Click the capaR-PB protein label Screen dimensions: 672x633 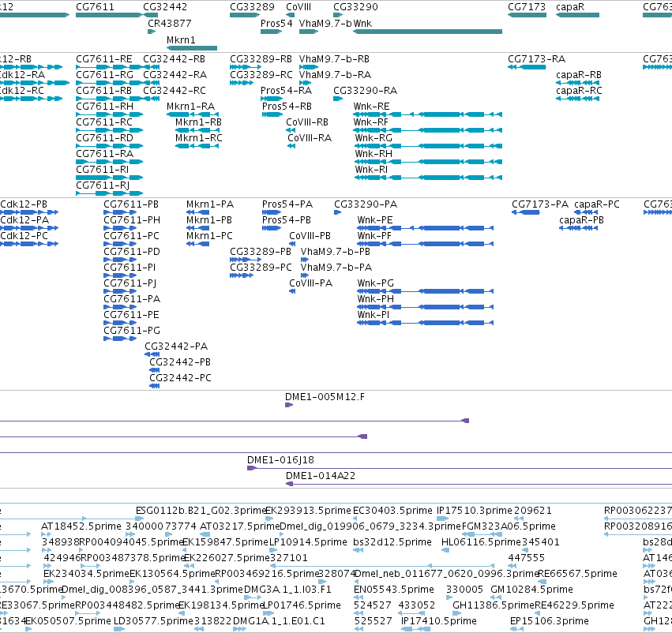pyautogui.click(x=581, y=220)
